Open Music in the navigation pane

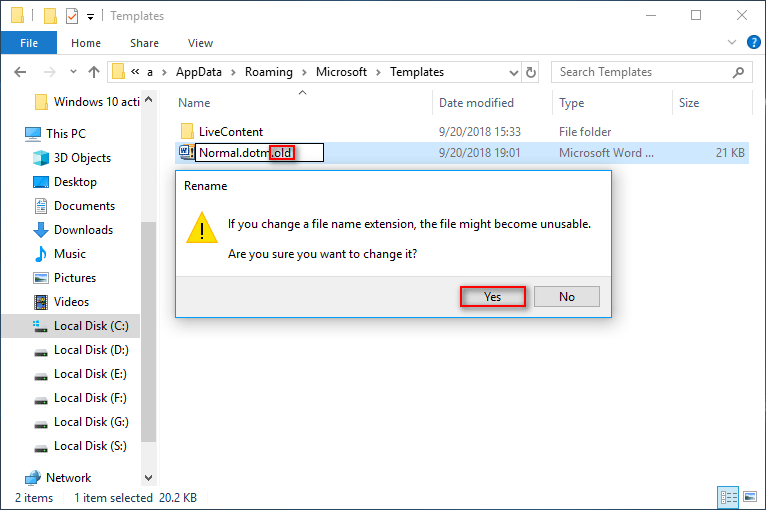pos(69,254)
